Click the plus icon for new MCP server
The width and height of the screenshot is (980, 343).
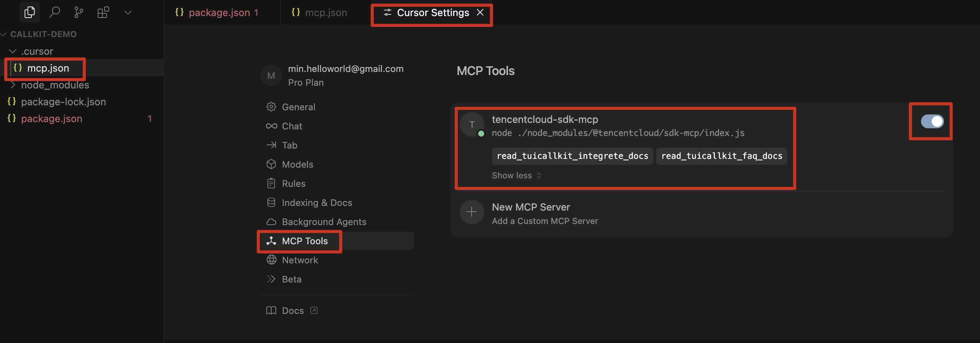click(x=472, y=212)
